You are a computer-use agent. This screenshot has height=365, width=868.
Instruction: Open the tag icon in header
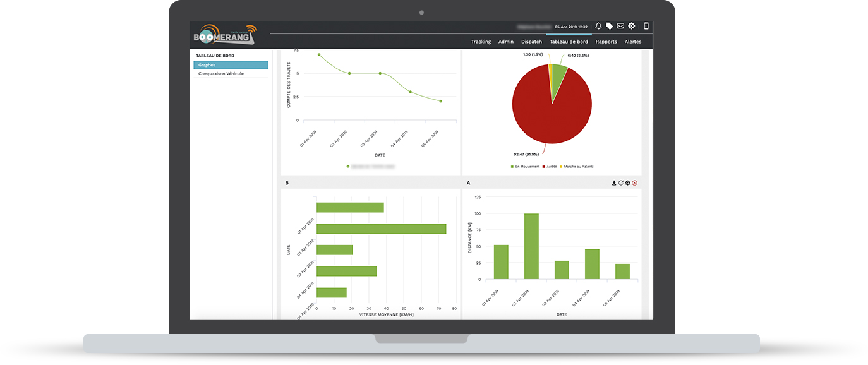coord(609,27)
